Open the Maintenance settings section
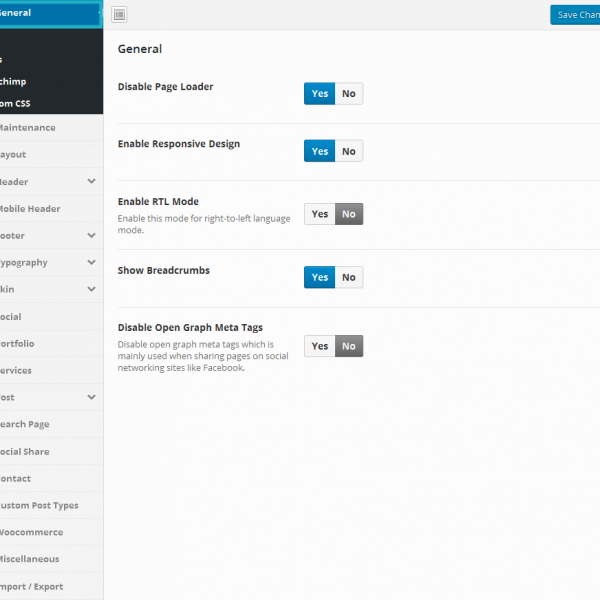The width and height of the screenshot is (600, 600). point(28,128)
